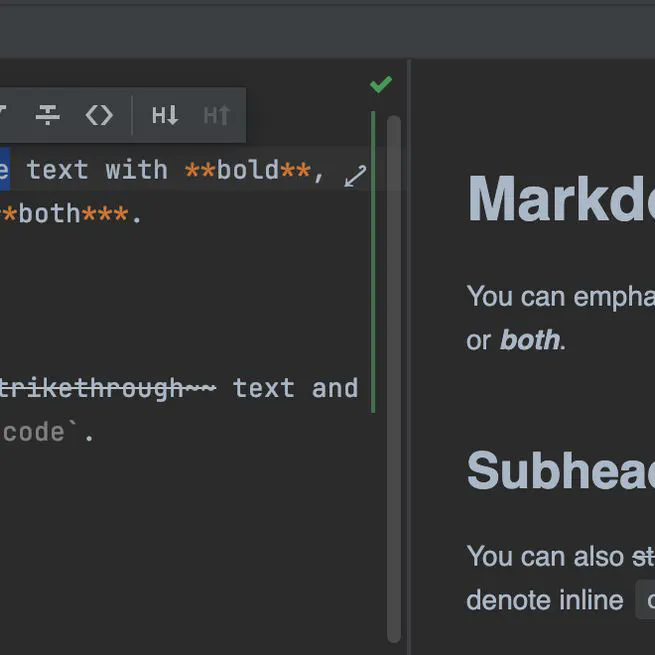
Task: Click the editor vertical scrollbar
Action: click(394, 378)
